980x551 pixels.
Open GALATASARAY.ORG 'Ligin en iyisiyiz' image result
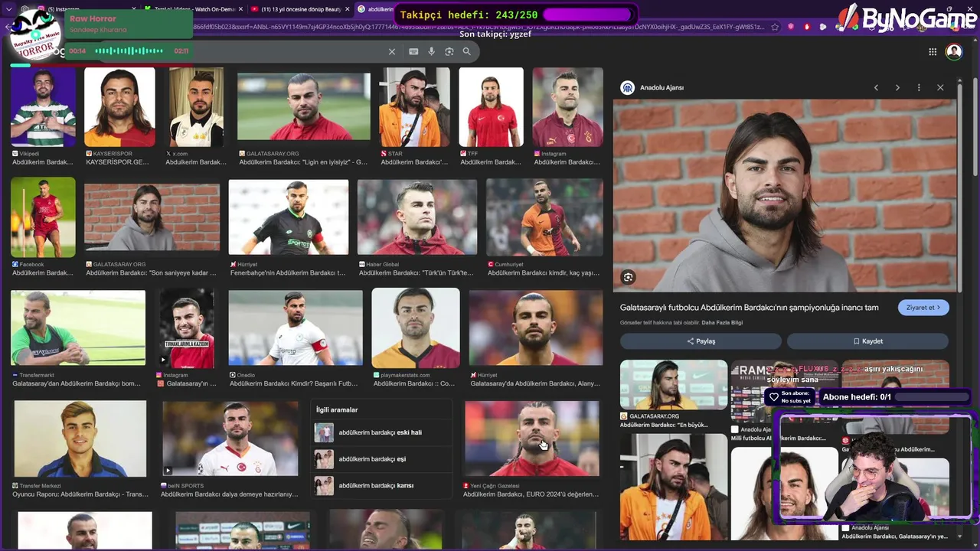click(x=304, y=107)
